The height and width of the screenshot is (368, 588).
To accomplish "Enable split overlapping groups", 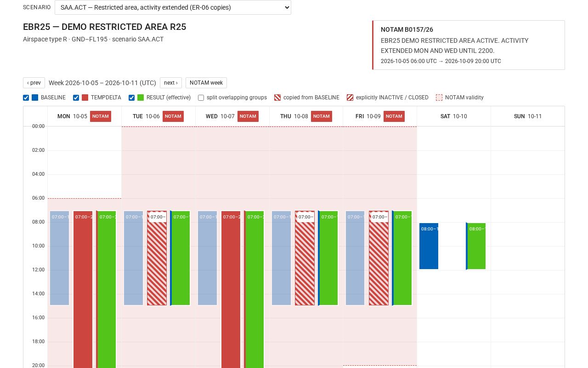I will pyautogui.click(x=201, y=98).
